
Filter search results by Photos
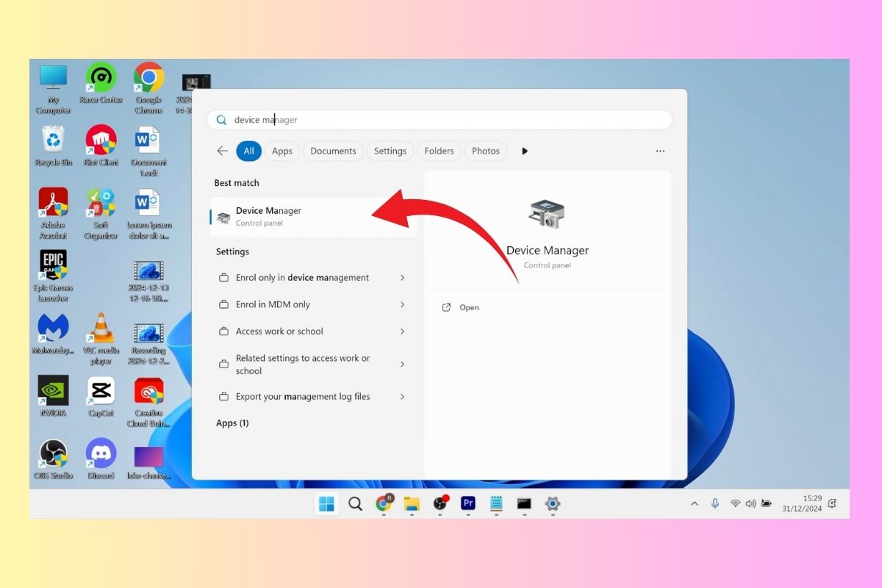coord(486,151)
